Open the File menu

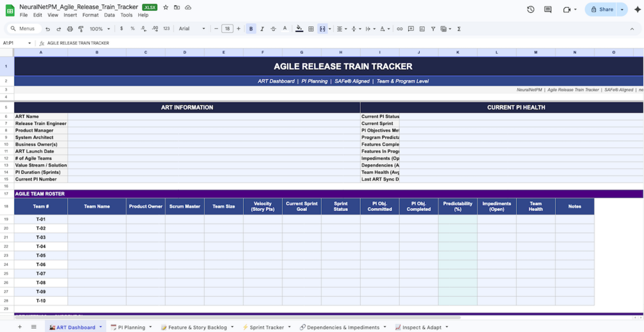[x=24, y=15]
